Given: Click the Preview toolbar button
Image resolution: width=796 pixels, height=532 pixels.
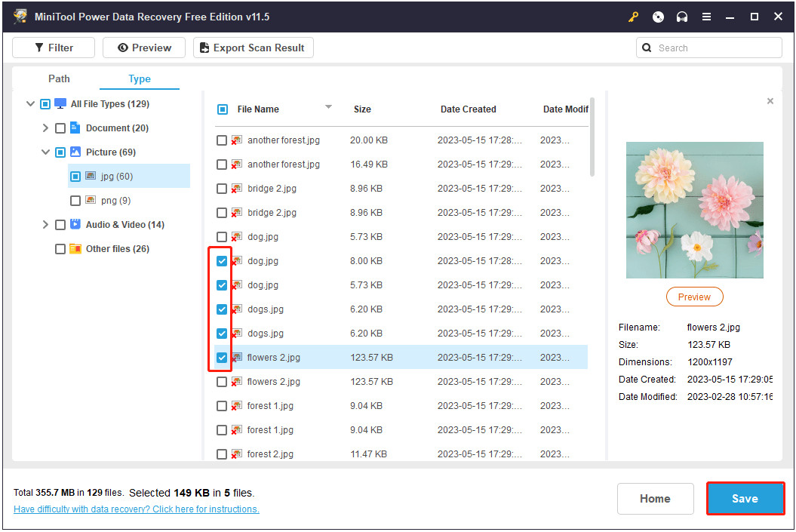Looking at the screenshot, I should coord(144,48).
